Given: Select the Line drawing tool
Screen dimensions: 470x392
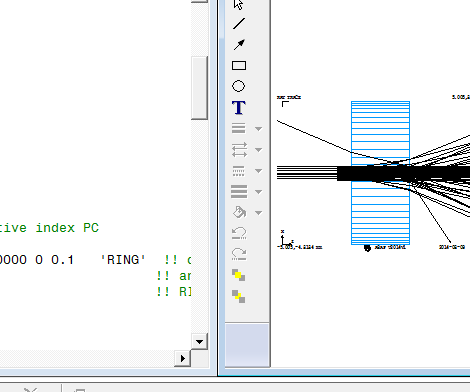Looking at the screenshot, I should click(x=239, y=23).
